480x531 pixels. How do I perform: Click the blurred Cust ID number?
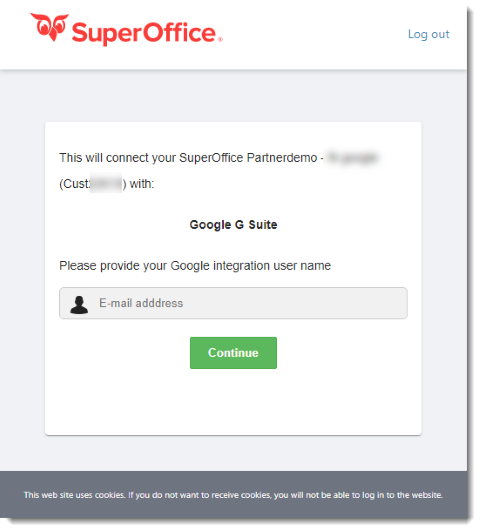[106, 184]
